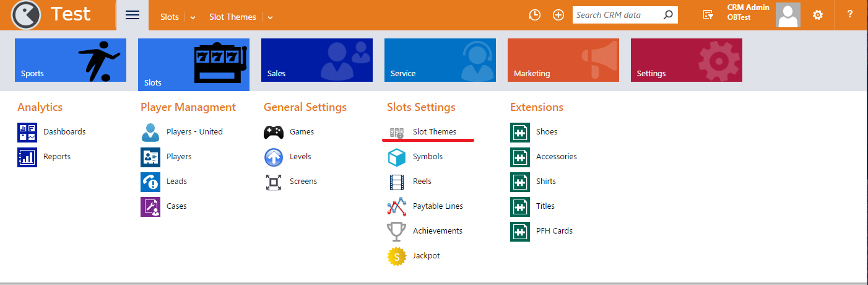Expand the dropdown arrow beside Slot Themes
This screenshot has width=868, height=285.
tap(271, 17)
